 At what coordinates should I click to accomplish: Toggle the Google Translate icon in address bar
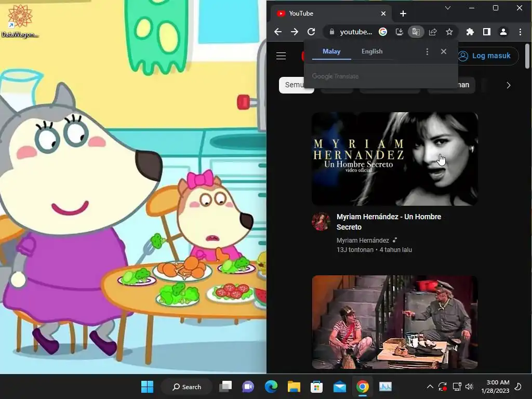[x=416, y=32]
